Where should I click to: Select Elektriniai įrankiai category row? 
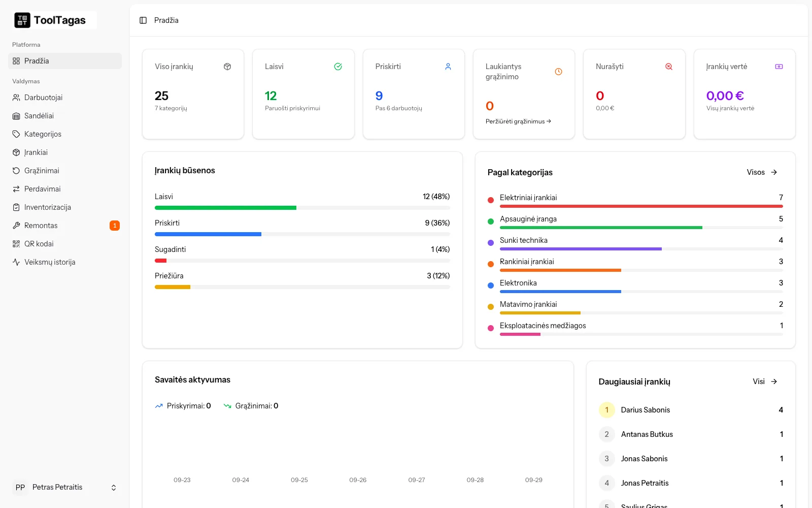click(x=635, y=200)
